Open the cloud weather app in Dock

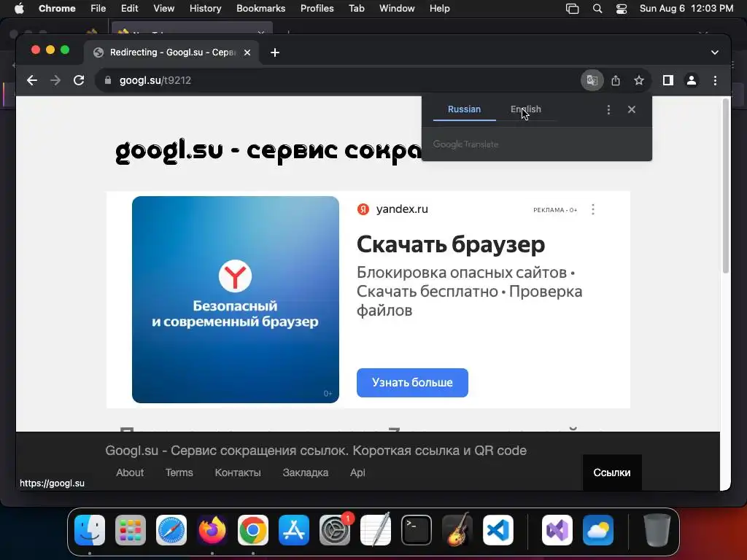[598, 530]
